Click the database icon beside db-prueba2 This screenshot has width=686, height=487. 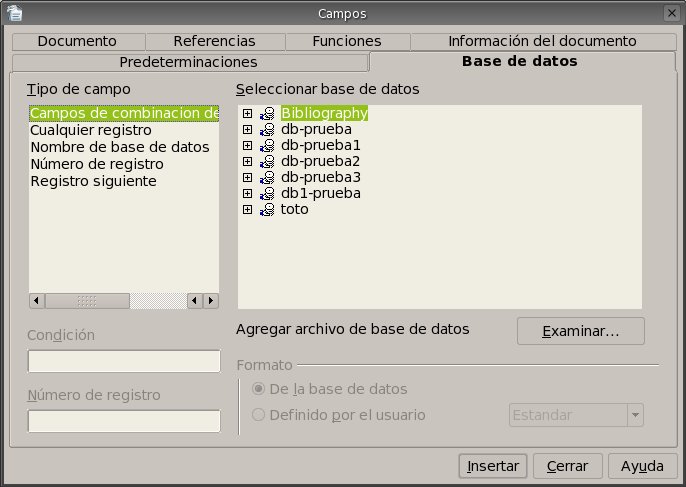[267, 162]
